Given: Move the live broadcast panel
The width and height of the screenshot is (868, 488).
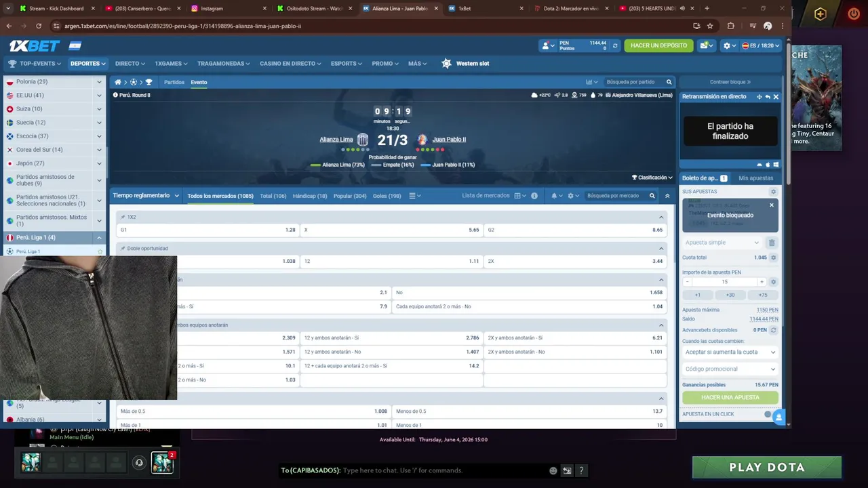Looking at the screenshot, I should pos(759,97).
